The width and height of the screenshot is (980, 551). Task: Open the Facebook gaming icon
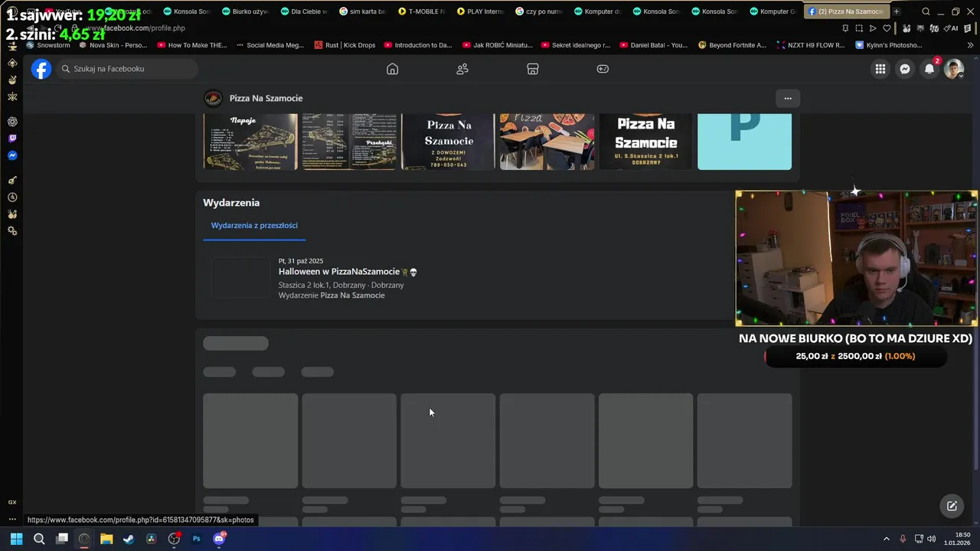603,69
